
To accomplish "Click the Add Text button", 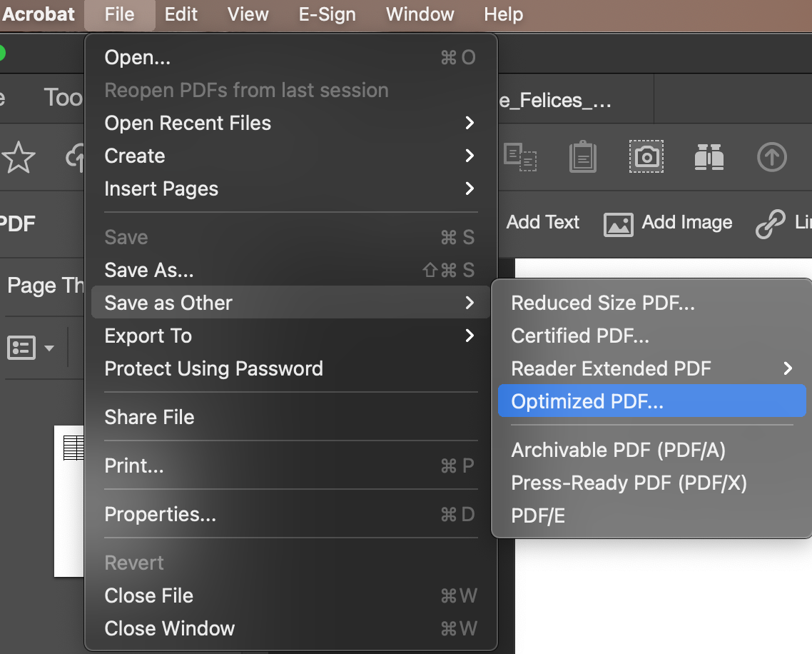I will pos(542,222).
